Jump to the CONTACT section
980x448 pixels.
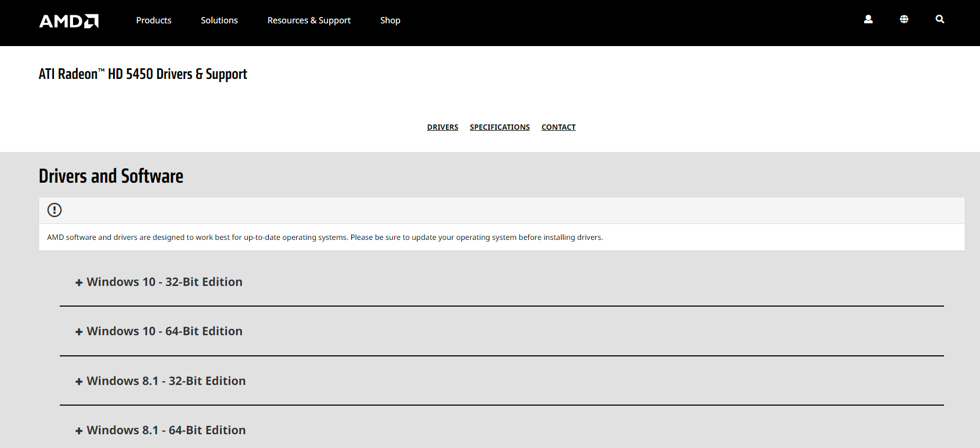click(559, 127)
